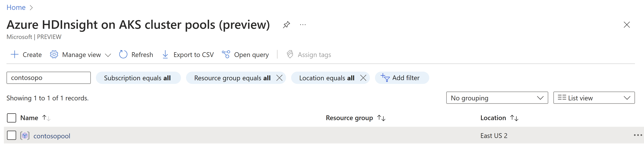Remove the Location equals all filter
644x147 pixels.
pyautogui.click(x=363, y=78)
